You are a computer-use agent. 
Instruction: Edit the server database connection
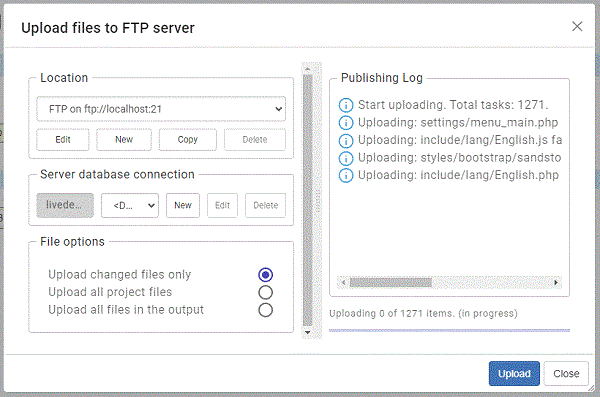tap(222, 206)
